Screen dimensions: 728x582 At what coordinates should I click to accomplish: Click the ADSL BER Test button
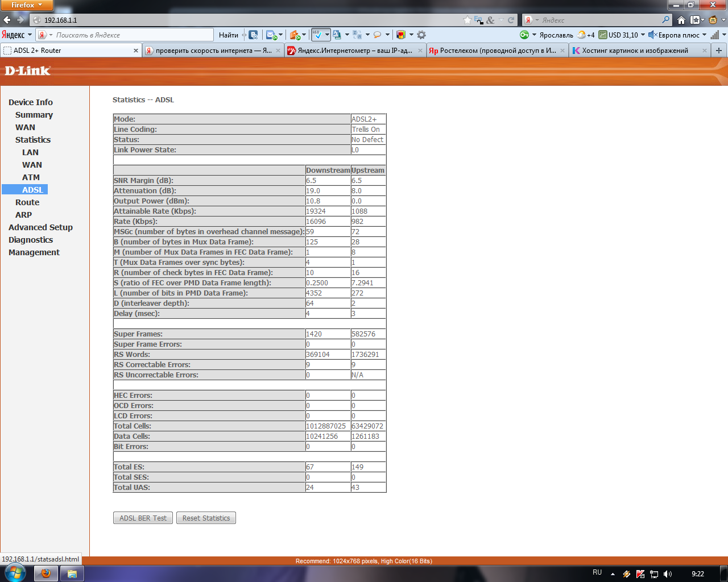pos(143,518)
